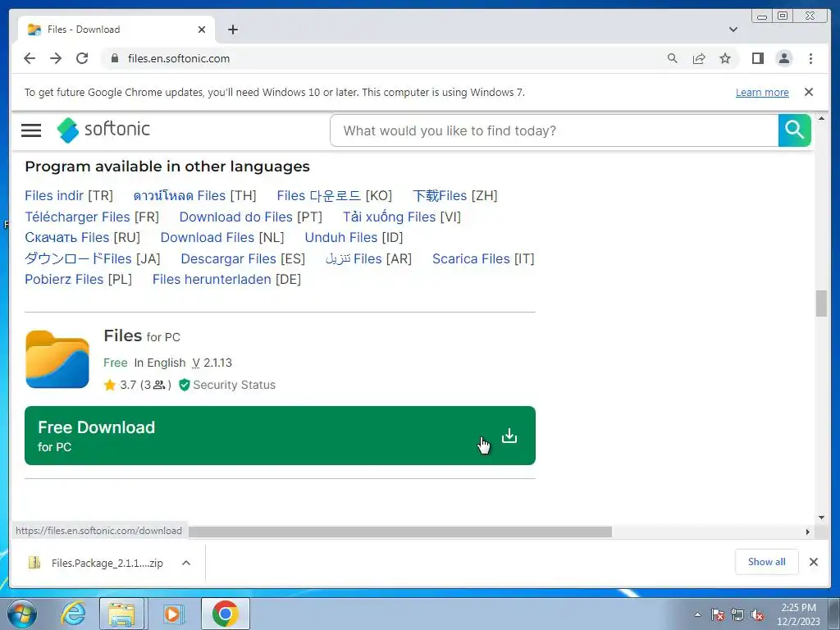
Task: Open the Chrome profile avatar
Action: (783, 58)
